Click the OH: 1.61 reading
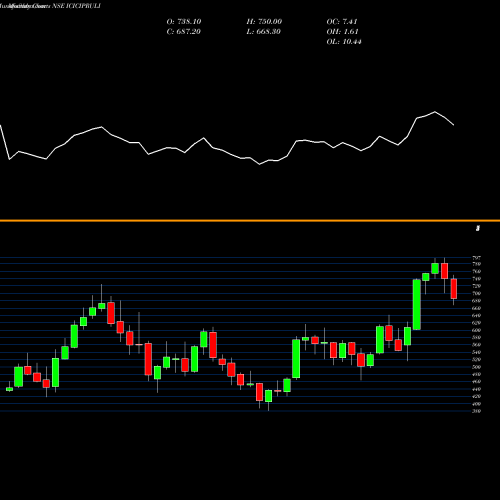 [342, 32]
